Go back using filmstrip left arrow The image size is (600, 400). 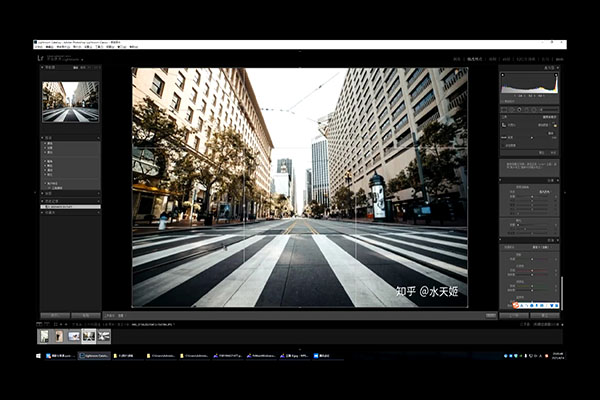[61, 324]
